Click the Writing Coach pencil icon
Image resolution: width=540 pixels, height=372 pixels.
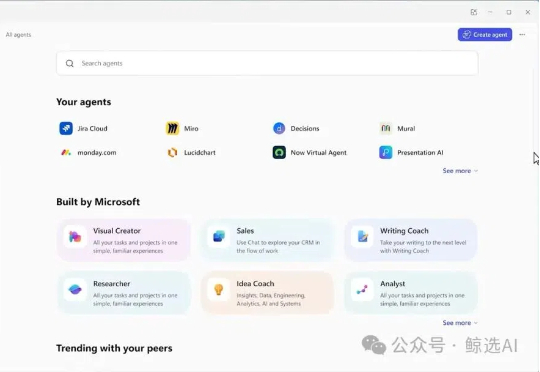pos(362,237)
